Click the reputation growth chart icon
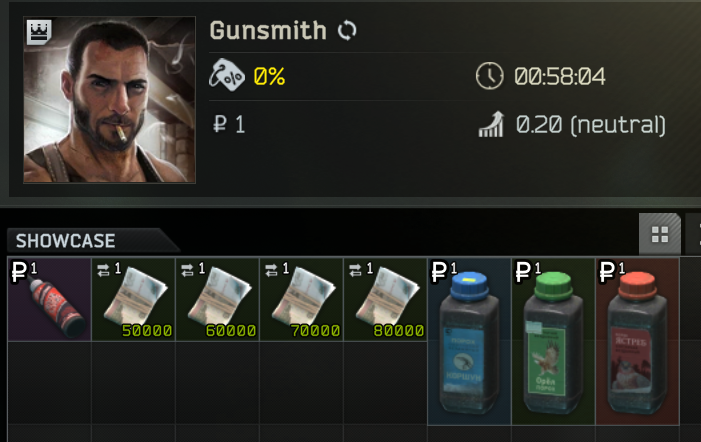This screenshot has width=701, height=442. click(x=491, y=124)
